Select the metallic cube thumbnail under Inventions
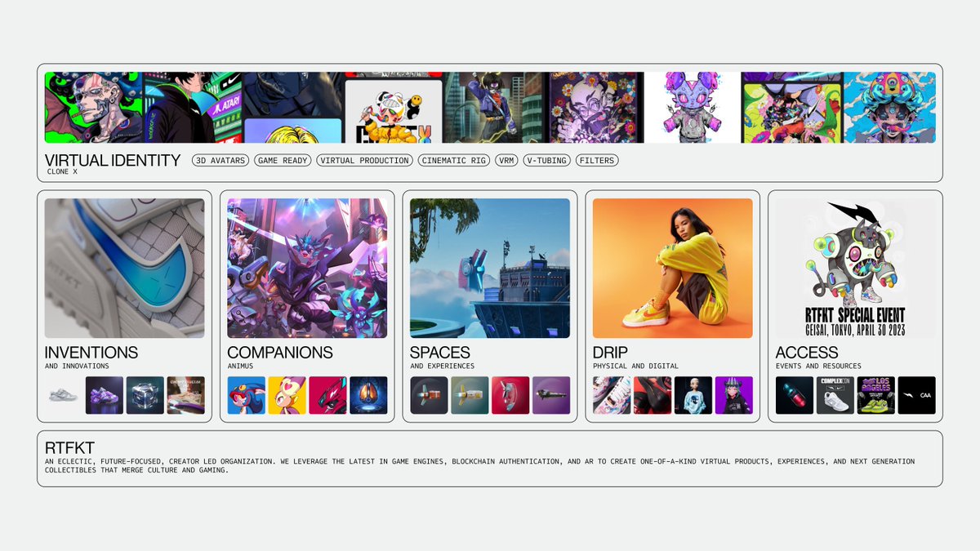Screen dimensions: 980x551 [x=145, y=395]
